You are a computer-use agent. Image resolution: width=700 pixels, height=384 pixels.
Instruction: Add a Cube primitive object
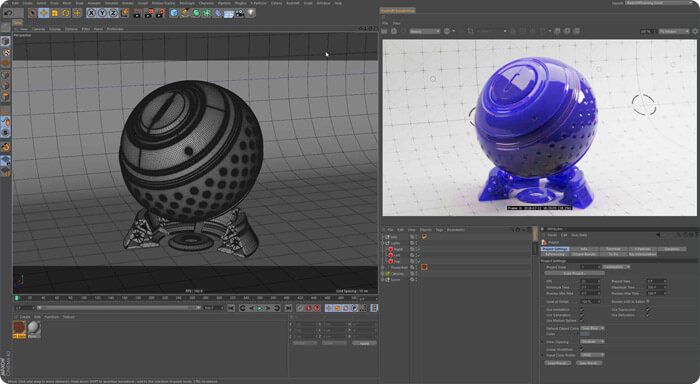tap(174, 13)
